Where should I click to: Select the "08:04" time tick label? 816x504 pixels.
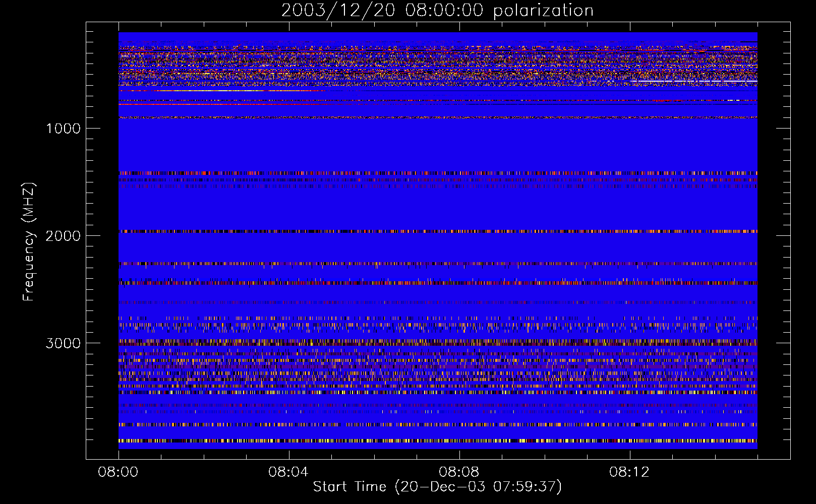click(x=288, y=472)
